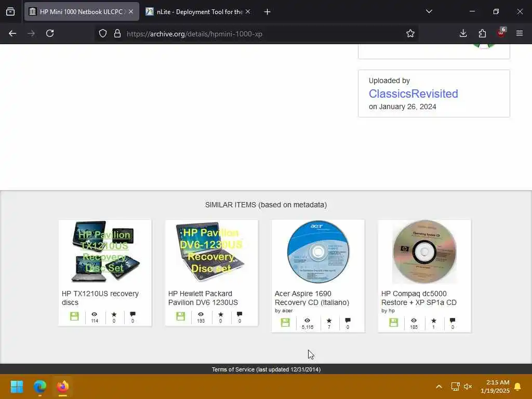
Task: Open HP Pavilion DV6-1230US thumbnail image
Action: tap(211, 251)
